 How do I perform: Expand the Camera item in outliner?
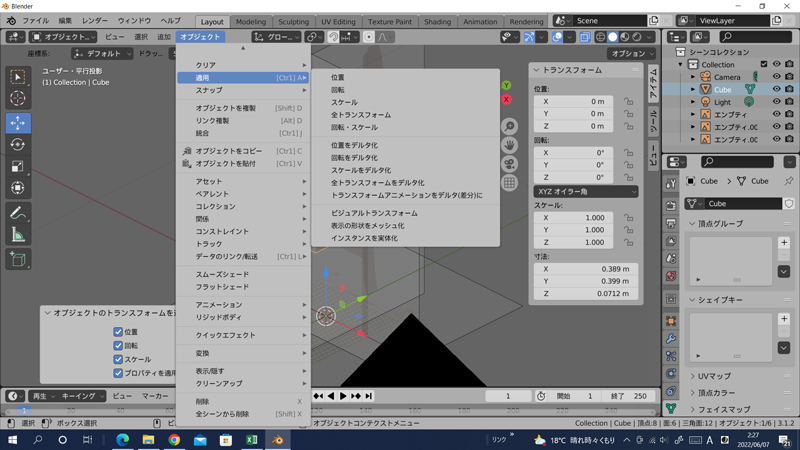[x=693, y=77]
